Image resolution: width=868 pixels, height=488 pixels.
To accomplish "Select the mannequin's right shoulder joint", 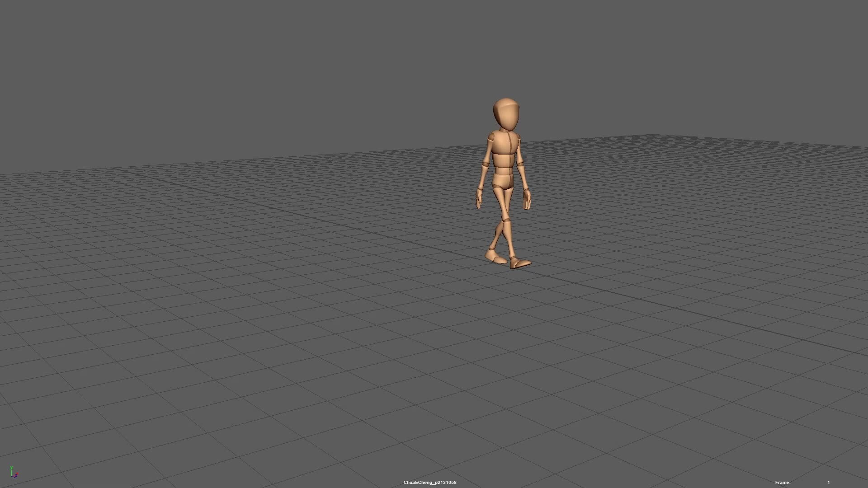I will [491, 137].
